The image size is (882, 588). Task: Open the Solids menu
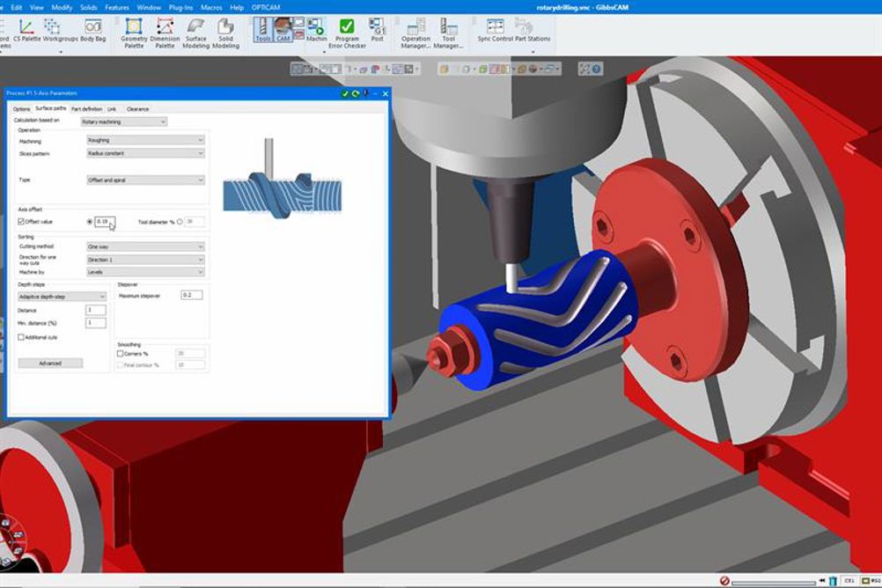pyautogui.click(x=89, y=7)
